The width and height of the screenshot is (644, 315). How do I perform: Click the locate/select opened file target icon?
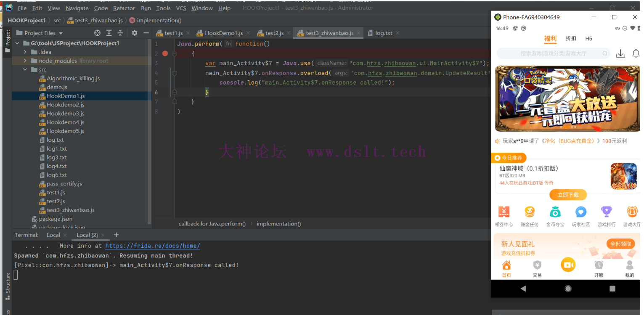97,33
